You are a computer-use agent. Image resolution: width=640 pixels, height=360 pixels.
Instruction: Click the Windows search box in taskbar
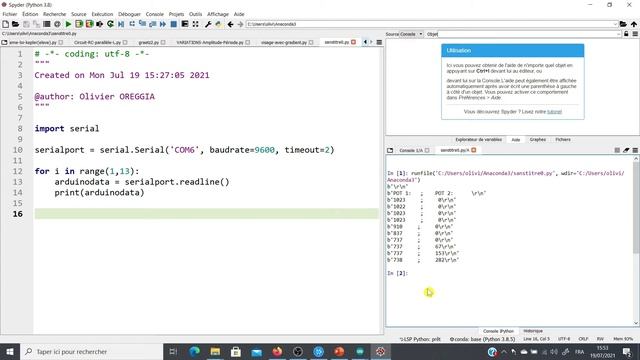coord(92,351)
